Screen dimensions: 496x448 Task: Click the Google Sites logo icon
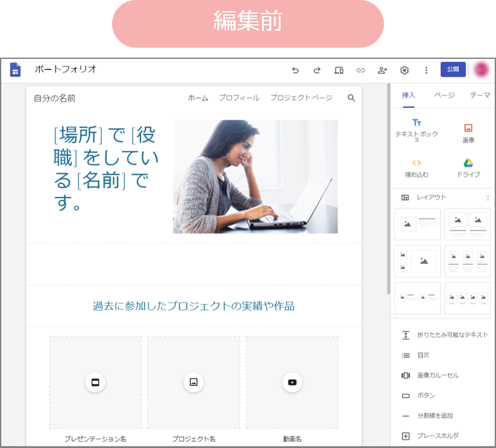tap(15, 69)
